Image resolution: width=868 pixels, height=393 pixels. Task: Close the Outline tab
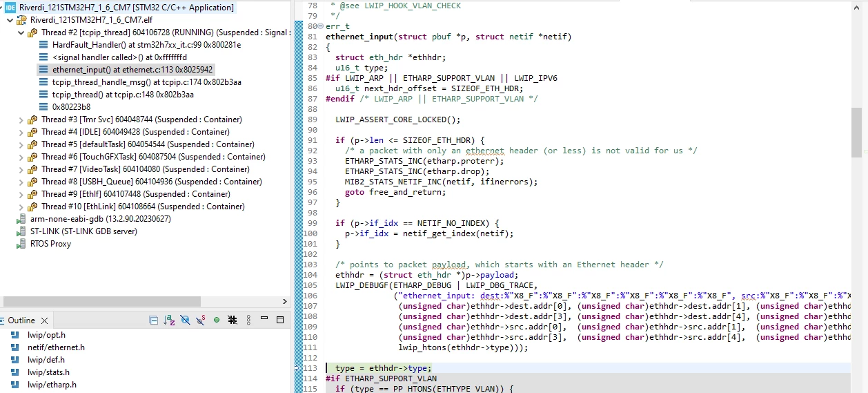(x=44, y=320)
